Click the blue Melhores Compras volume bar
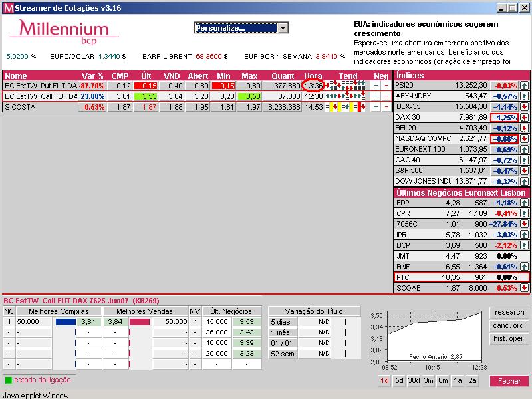The image size is (532, 399). tap(65, 322)
